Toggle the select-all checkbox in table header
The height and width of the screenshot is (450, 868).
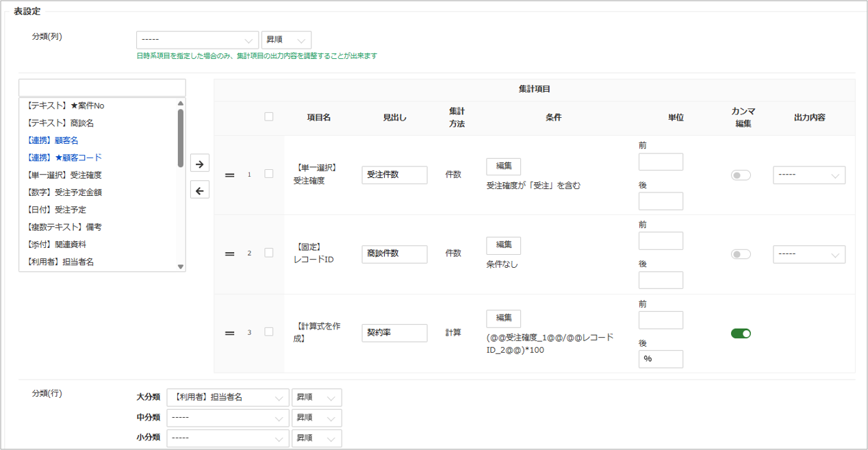tap(269, 117)
